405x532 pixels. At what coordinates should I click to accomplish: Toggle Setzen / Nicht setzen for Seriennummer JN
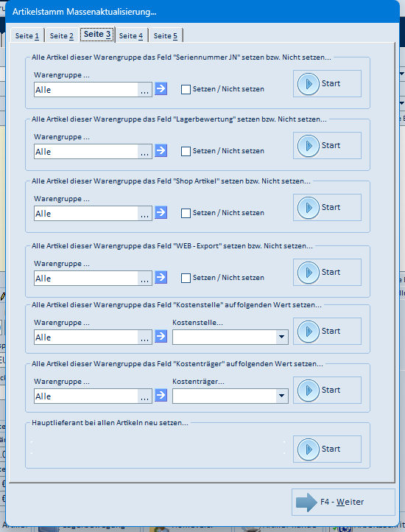[186, 90]
